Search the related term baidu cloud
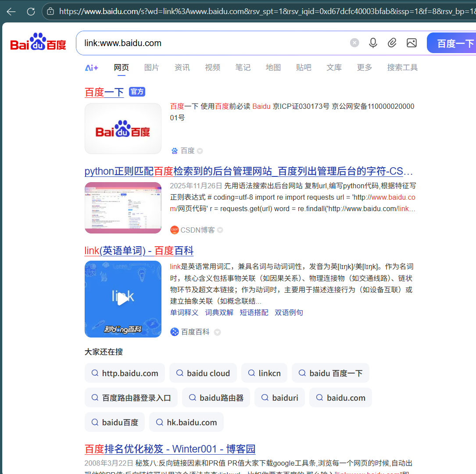The height and width of the screenshot is (474, 476). coord(203,373)
